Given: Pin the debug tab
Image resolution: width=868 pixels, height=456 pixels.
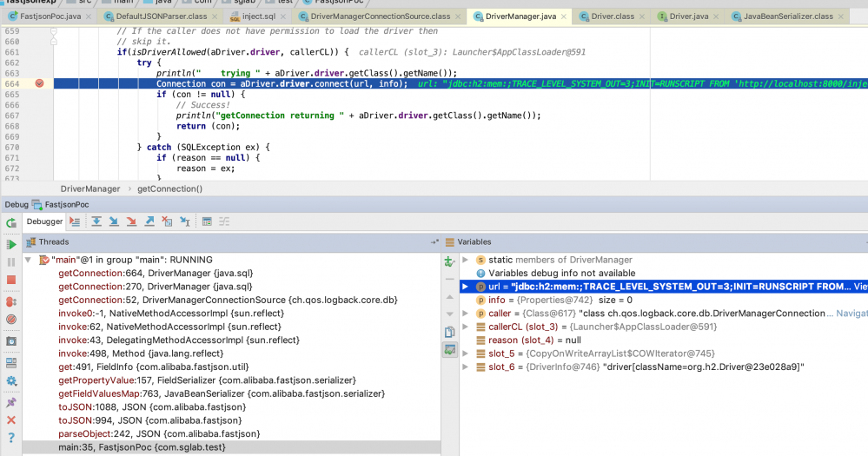Looking at the screenshot, I should point(11,402).
